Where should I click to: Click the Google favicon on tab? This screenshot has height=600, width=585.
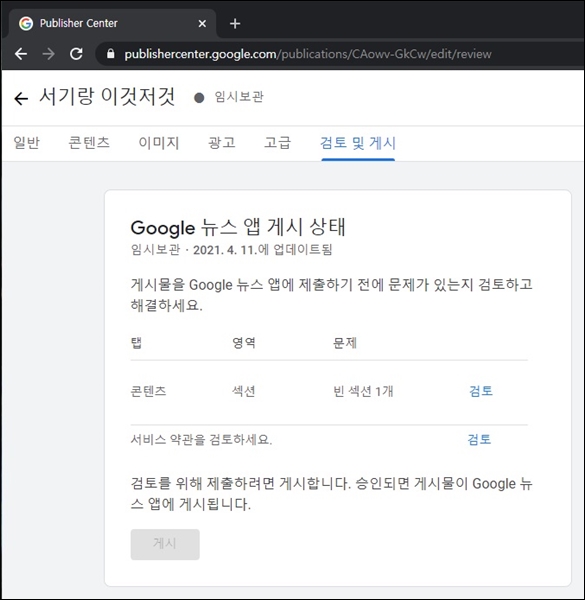click(26, 23)
